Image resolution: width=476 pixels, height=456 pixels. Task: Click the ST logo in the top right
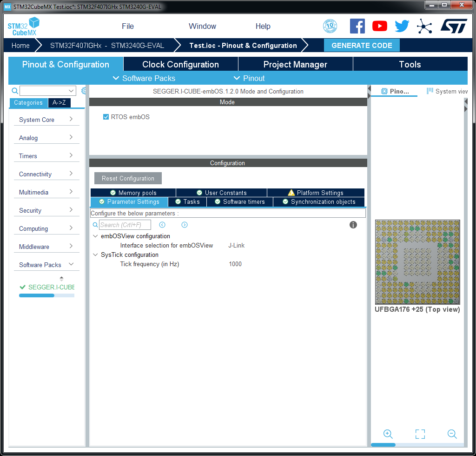click(454, 26)
